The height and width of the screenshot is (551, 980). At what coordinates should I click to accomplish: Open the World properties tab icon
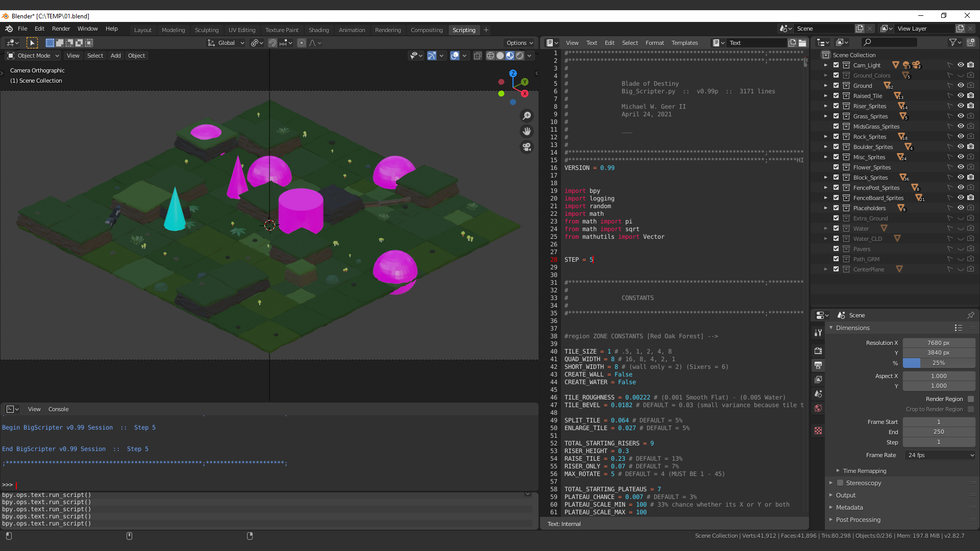(818, 408)
